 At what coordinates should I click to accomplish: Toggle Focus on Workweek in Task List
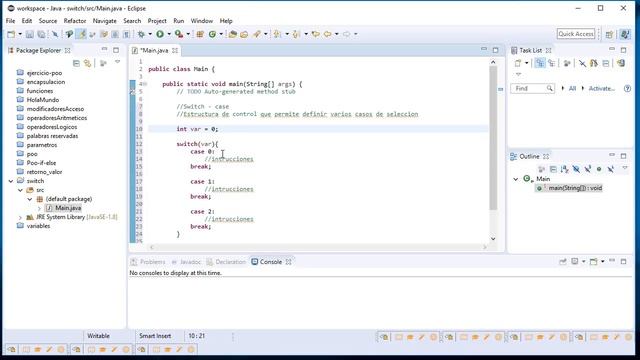point(567,63)
